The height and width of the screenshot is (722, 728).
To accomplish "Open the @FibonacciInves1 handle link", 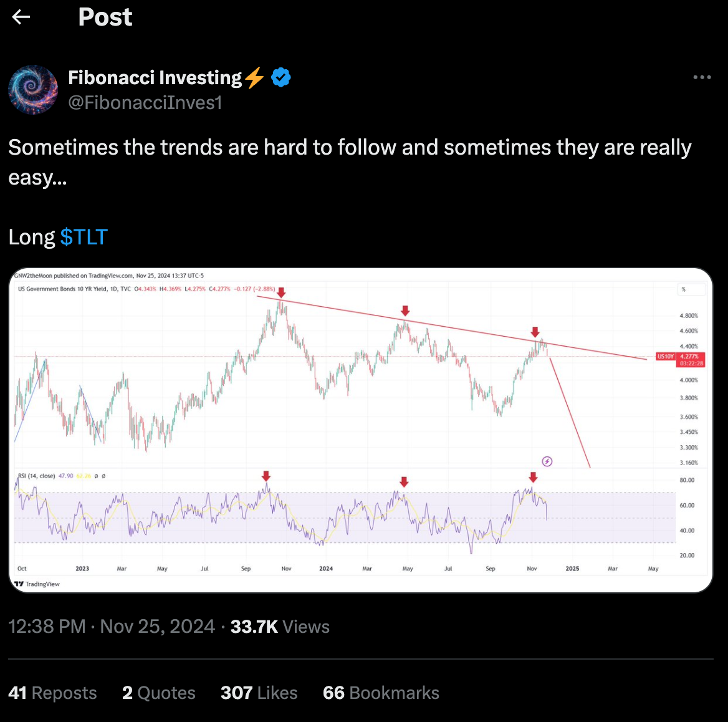I will click(145, 102).
